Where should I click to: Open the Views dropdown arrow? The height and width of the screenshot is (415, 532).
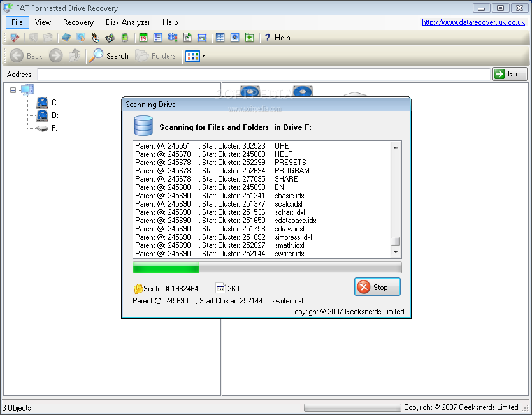coord(204,56)
